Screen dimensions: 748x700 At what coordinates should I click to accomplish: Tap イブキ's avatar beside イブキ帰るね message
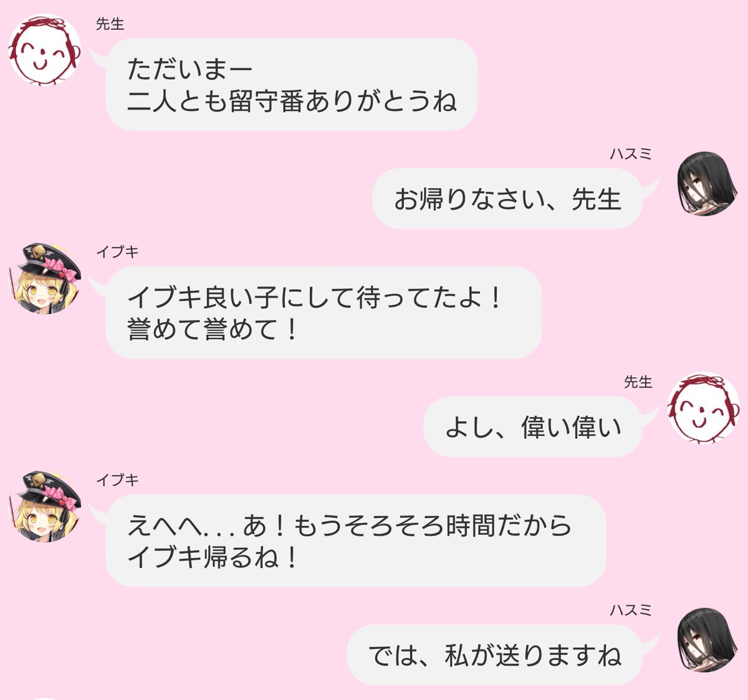click(x=45, y=506)
